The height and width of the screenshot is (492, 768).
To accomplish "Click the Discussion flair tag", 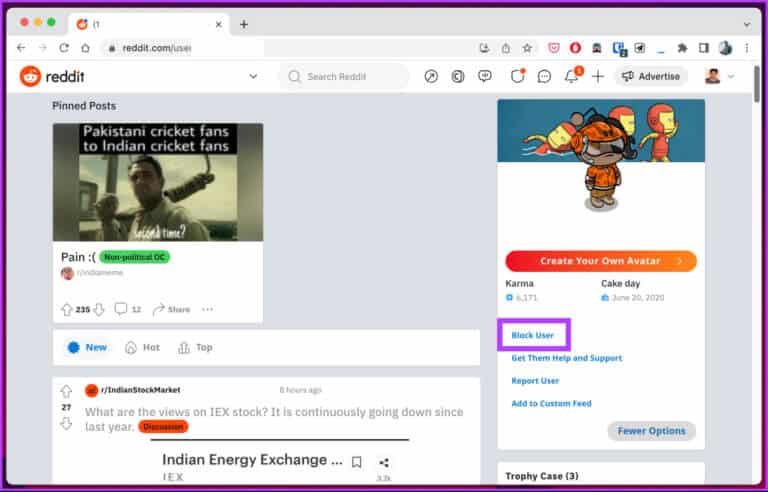I will click(163, 427).
